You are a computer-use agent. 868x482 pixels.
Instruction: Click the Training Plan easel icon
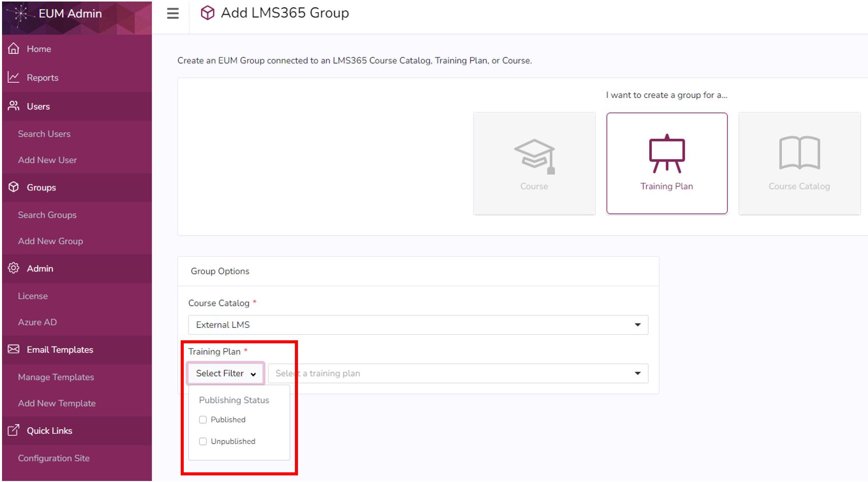pyautogui.click(x=666, y=153)
